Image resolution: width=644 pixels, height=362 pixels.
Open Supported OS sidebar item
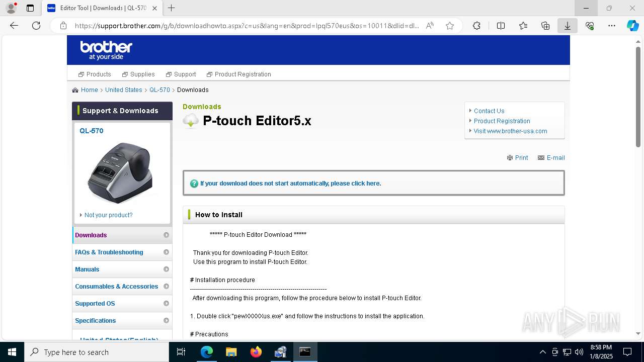click(122, 304)
